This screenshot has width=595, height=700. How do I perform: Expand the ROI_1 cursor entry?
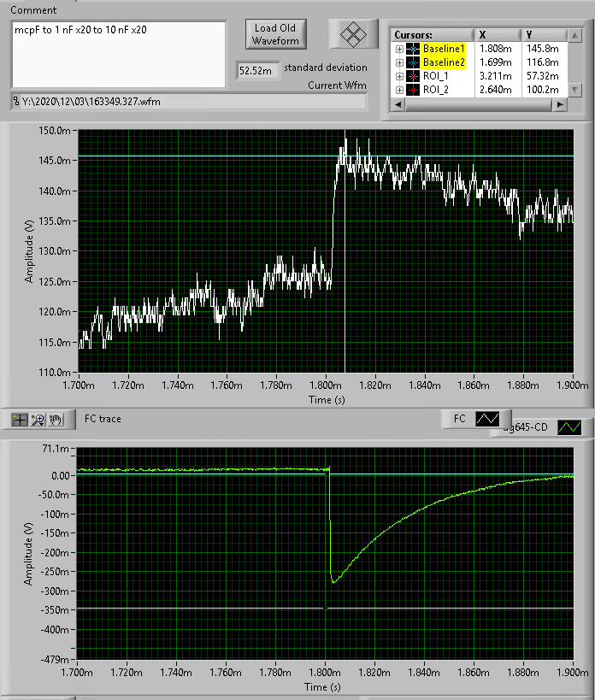398,76
